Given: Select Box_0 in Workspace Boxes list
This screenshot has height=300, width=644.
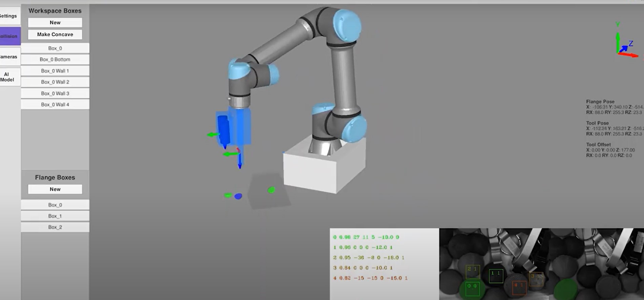Looking at the screenshot, I should 55,48.
